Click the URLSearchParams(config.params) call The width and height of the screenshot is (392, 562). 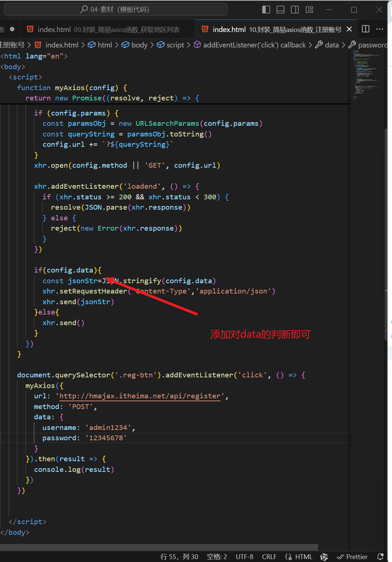(x=199, y=123)
